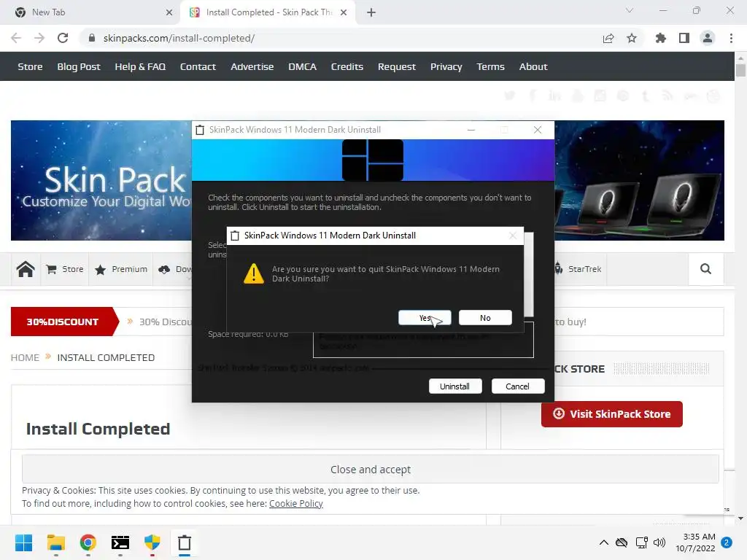Open Chrome three-dot menu
This screenshot has height=560, width=747.
[x=731, y=38]
